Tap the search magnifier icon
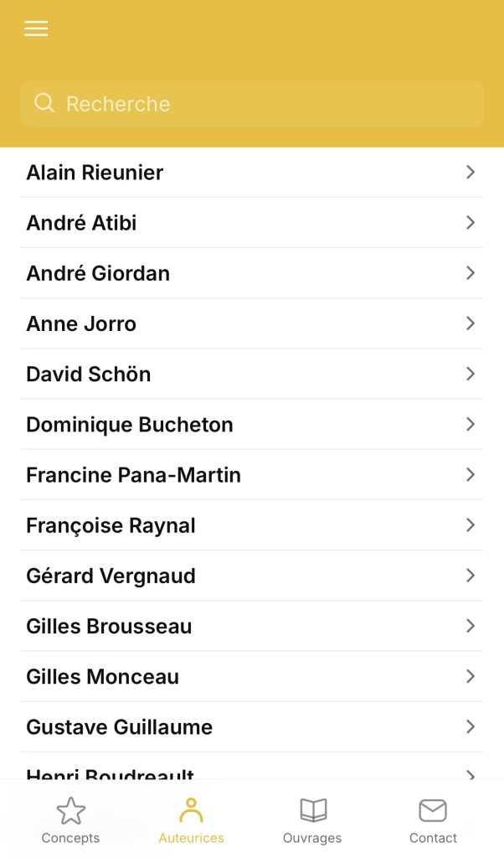 (x=44, y=103)
